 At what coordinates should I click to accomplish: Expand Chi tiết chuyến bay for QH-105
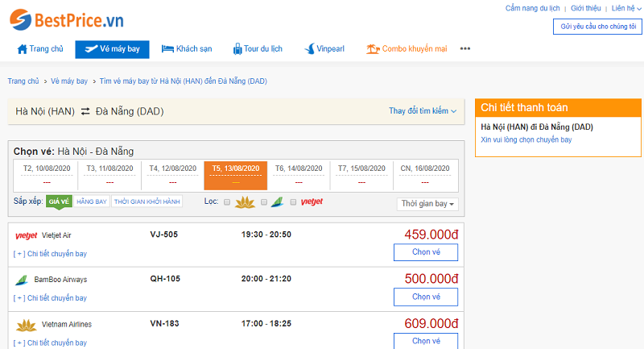click(50, 298)
